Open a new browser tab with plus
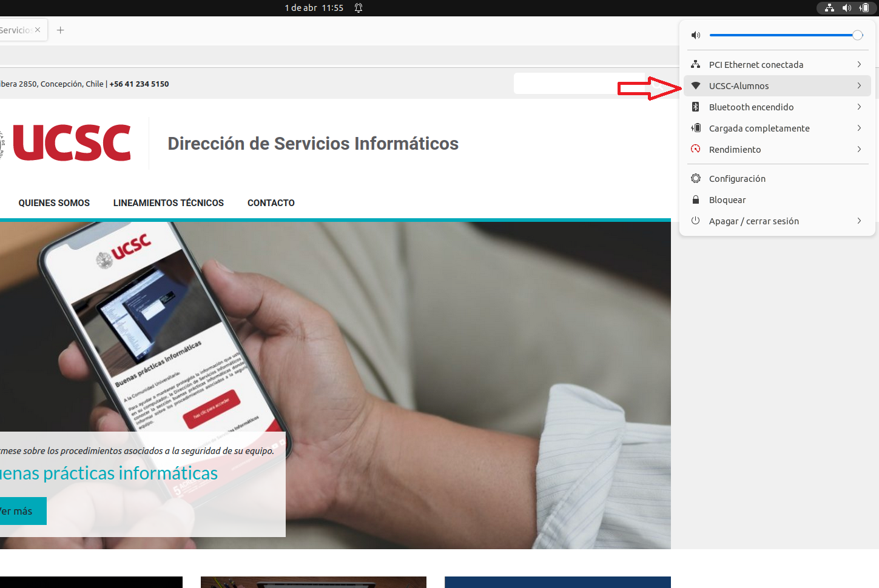This screenshot has height=588, width=879. pyautogui.click(x=61, y=30)
